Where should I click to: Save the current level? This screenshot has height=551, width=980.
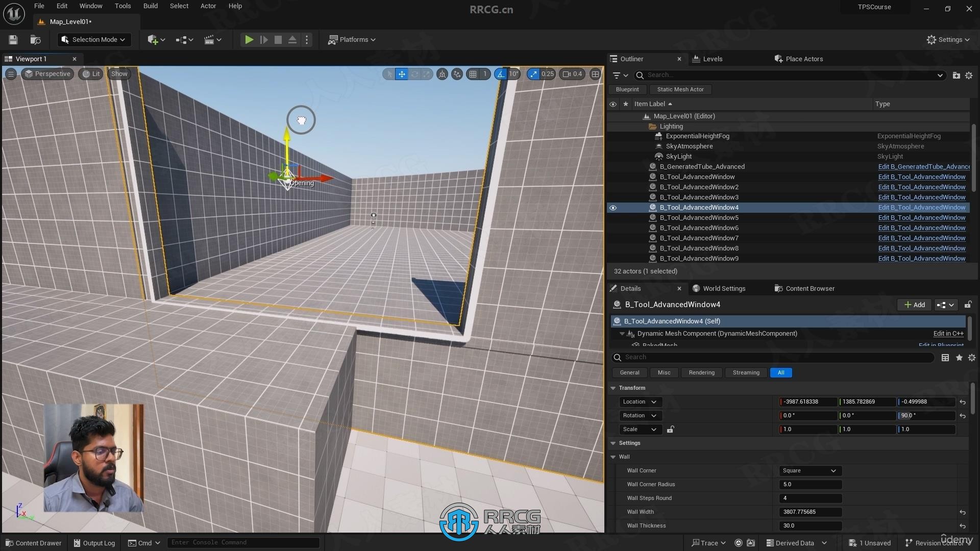pyautogui.click(x=13, y=40)
